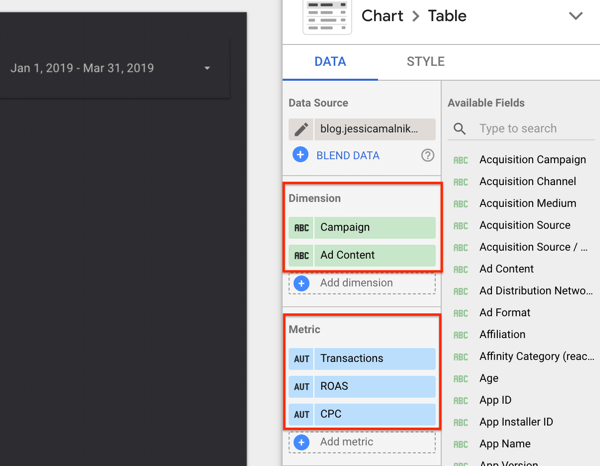Screen dimensions: 600x466
Task: Click the Add dimension field
Action: click(362, 283)
